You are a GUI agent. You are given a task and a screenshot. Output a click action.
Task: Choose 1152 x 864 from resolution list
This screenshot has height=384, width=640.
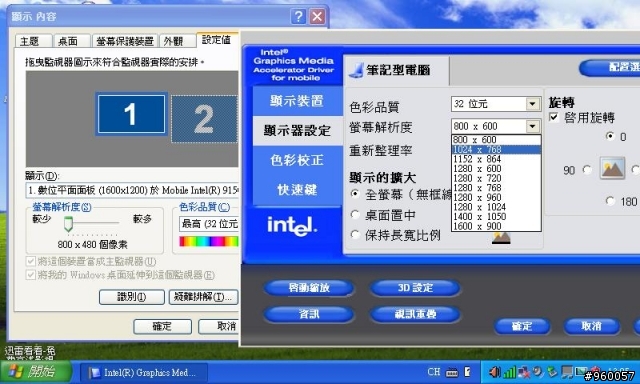coord(496,159)
